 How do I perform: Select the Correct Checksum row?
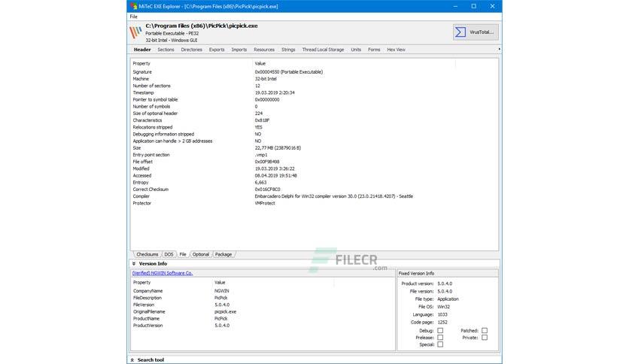tap(314, 190)
